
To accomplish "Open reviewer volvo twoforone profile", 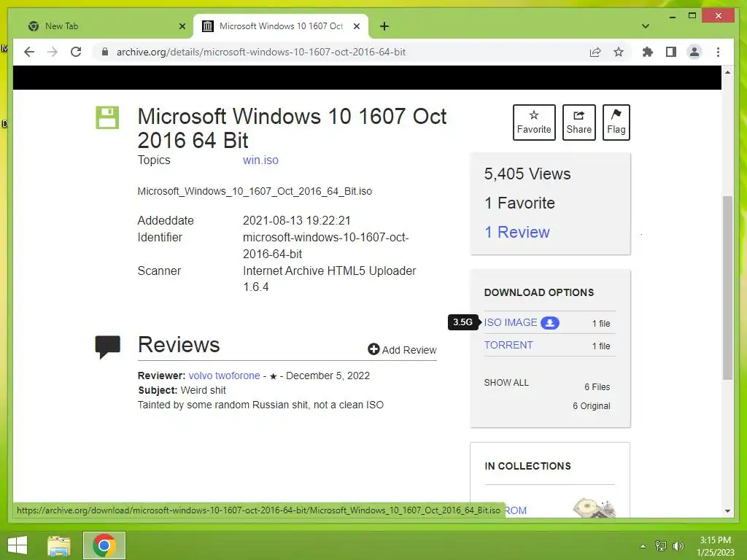I will point(225,376).
